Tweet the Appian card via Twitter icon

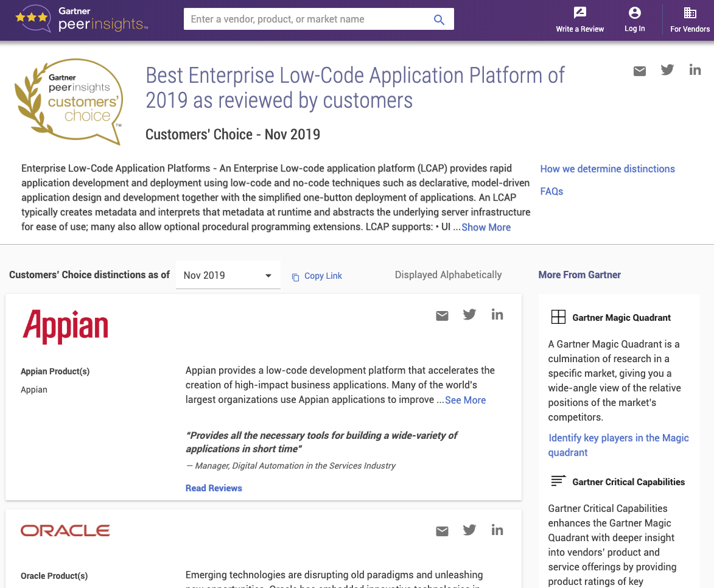(469, 315)
